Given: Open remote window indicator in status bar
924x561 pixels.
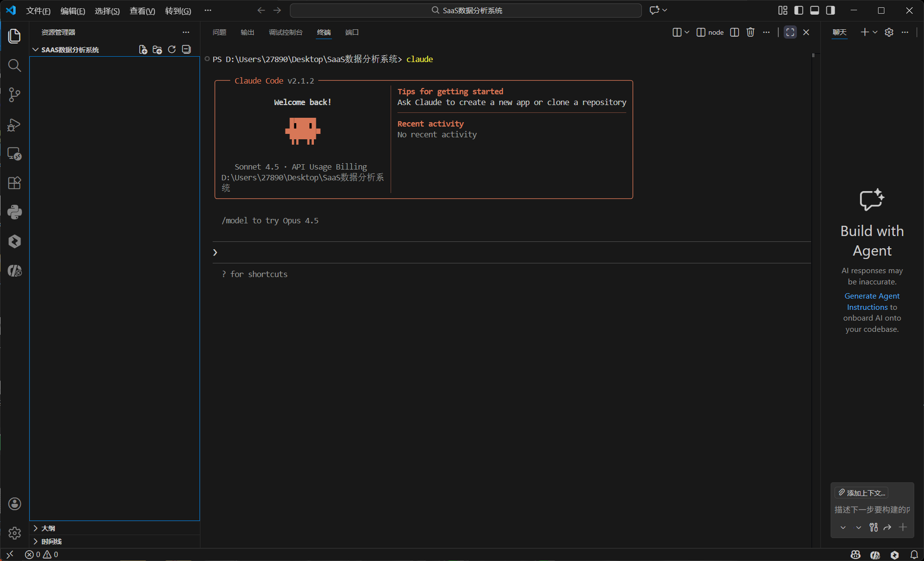Looking at the screenshot, I should click(10, 555).
